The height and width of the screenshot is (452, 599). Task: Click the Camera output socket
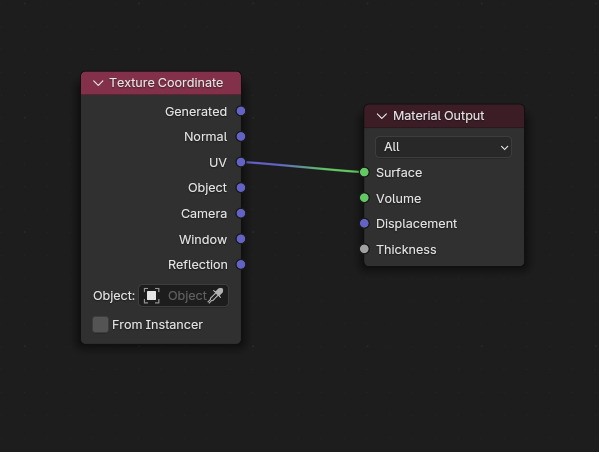(241, 213)
